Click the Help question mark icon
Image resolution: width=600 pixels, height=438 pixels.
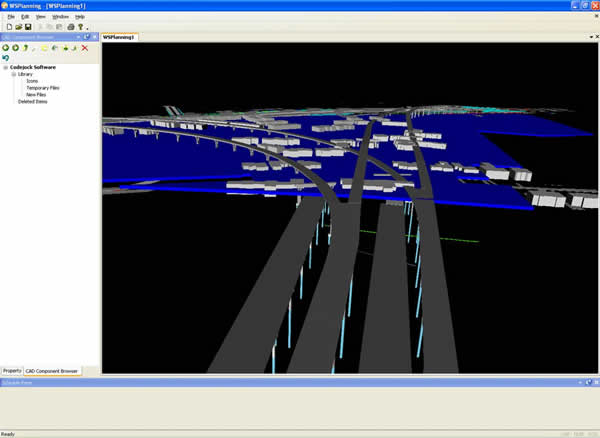82,27
